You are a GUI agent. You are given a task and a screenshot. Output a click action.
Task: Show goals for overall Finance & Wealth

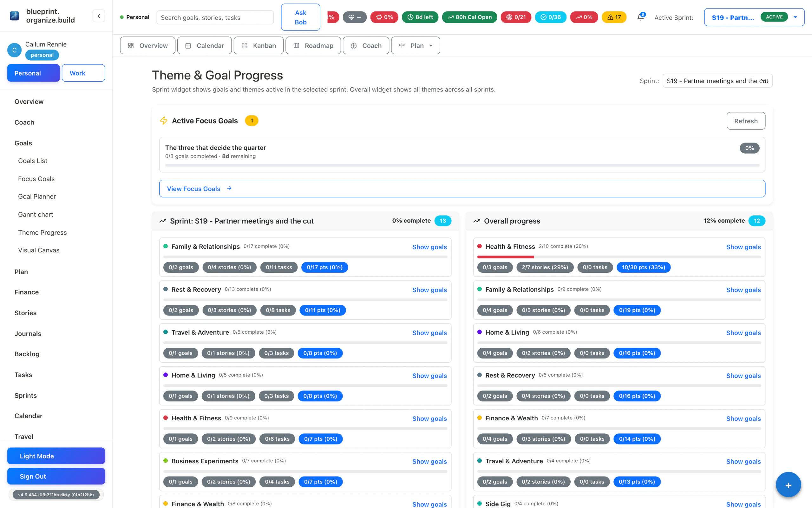click(743, 419)
